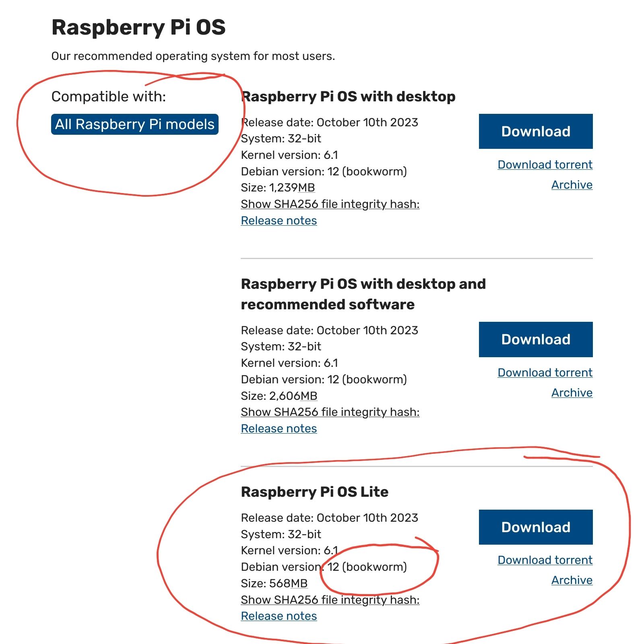Viewport: 644px width, 644px height.
Task: Click the Raspberry Pi OS with desktop heading
Action: click(349, 97)
